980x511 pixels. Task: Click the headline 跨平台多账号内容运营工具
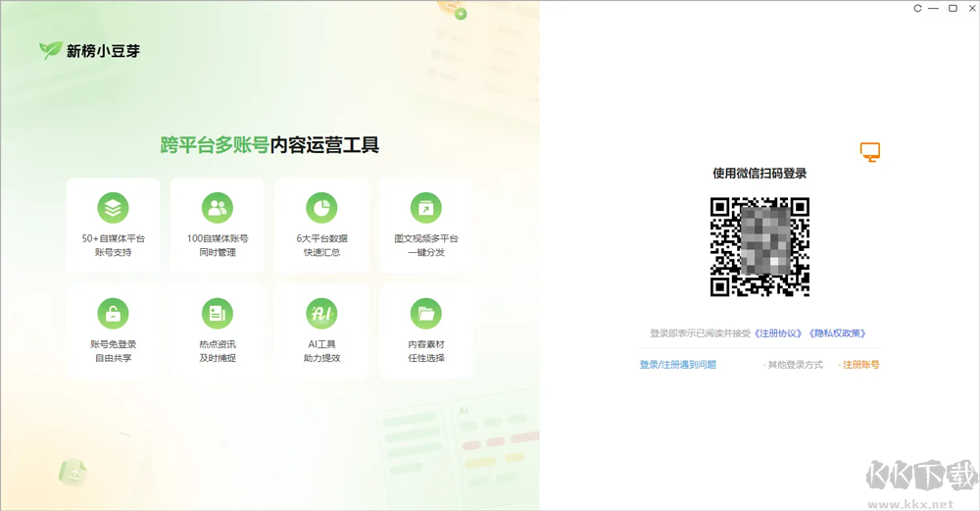(x=269, y=145)
